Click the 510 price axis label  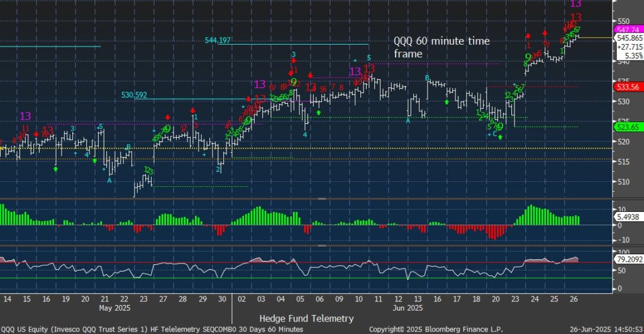pyautogui.click(x=623, y=182)
